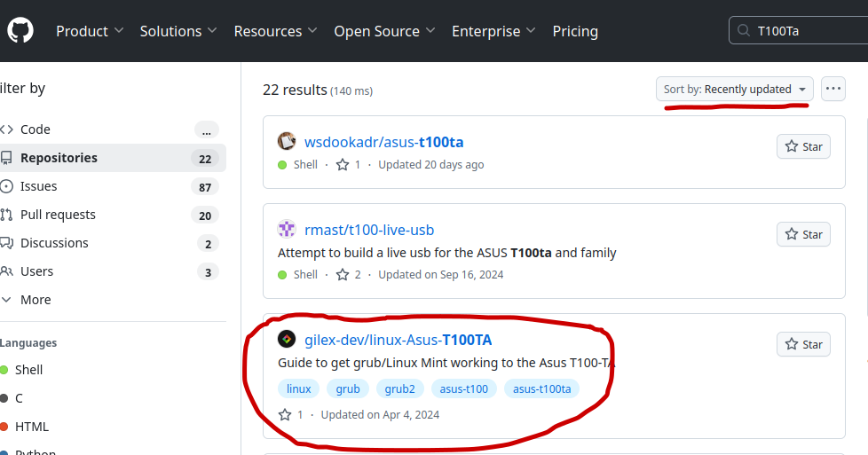Expand the Enterprise menu
The width and height of the screenshot is (868, 455).
point(493,31)
